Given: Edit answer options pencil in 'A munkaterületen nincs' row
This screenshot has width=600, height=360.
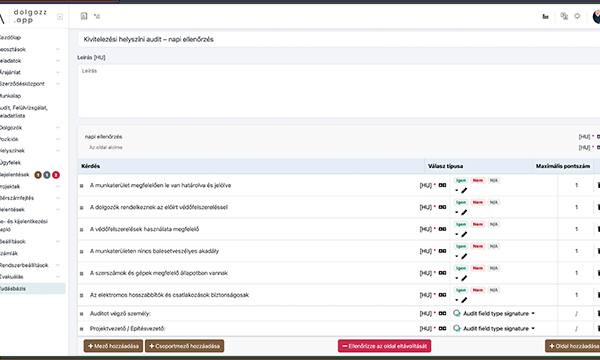Looking at the screenshot, I should coord(464,256).
